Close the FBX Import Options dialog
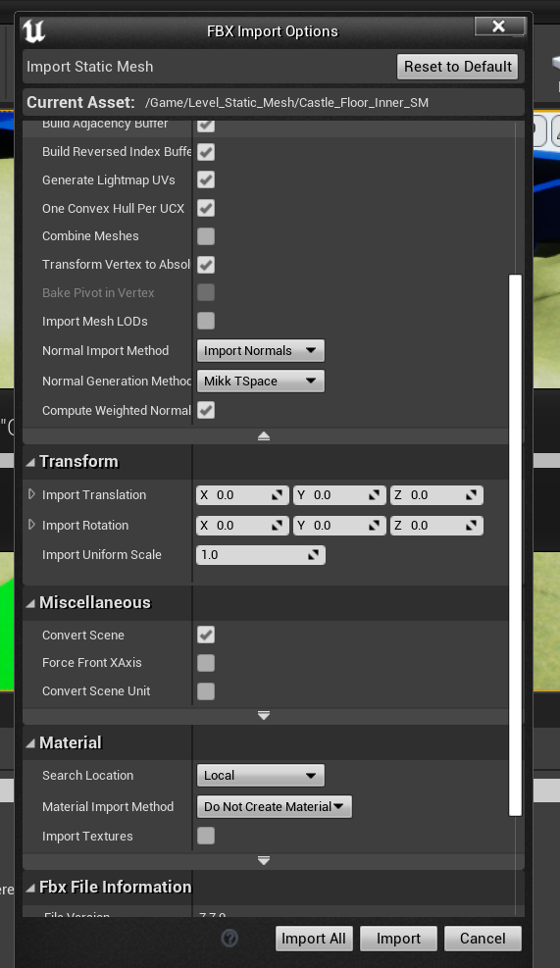The image size is (560, 968). click(499, 25)
